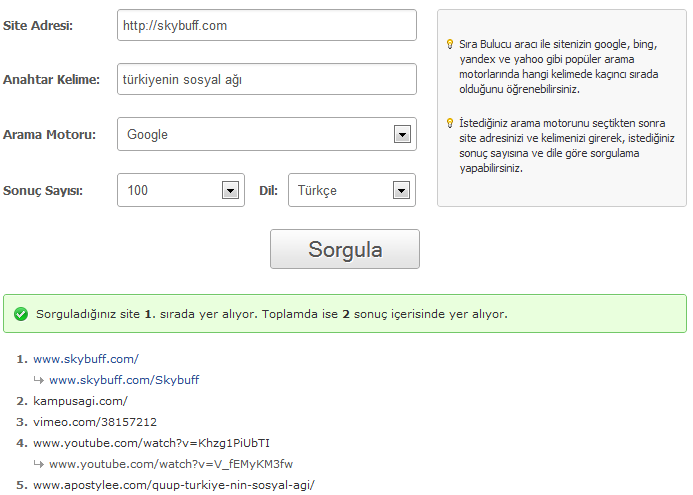The height and width of the screenshot is (495, 693).
Task: Click the Arama Motoru dropdown arrow
Action: coord(402,134)
